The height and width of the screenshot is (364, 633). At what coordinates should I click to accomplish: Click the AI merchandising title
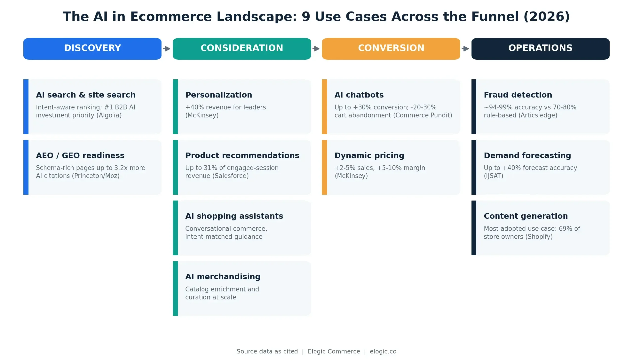tap(223, 276)
